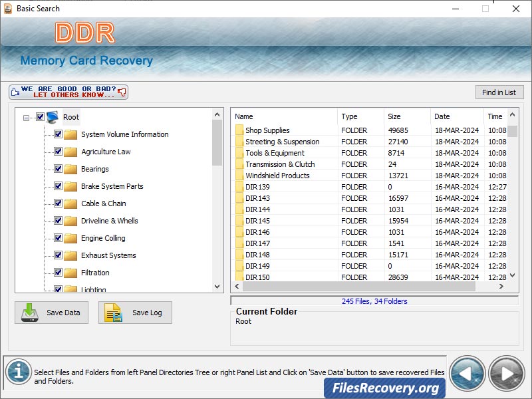Select the Root drive icon in the tree

click(51, 116)
